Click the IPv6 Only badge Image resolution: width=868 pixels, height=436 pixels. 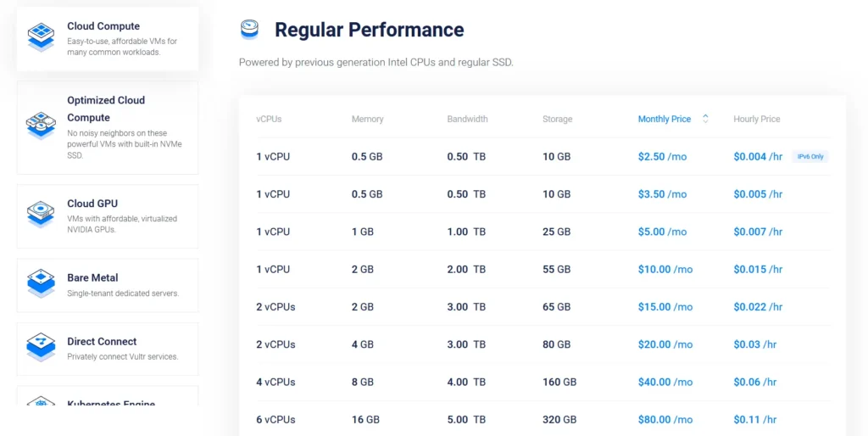(810, 157)
